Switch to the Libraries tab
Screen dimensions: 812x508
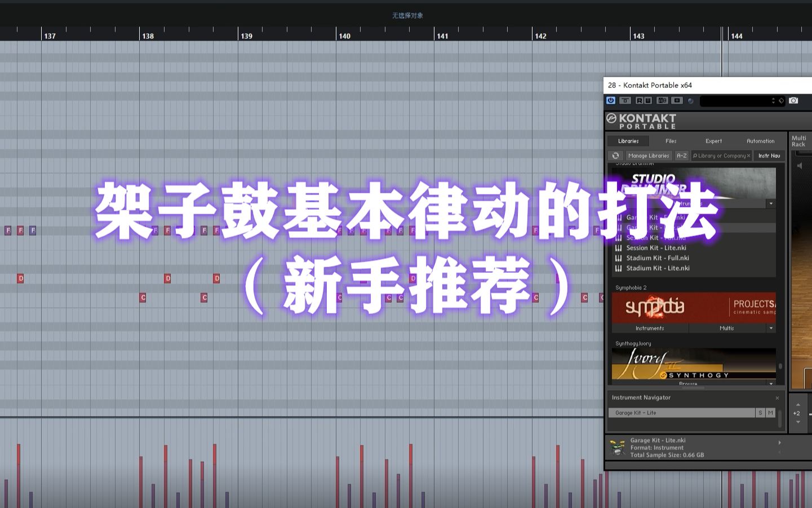pyautogui.click(x=628, y=141)
